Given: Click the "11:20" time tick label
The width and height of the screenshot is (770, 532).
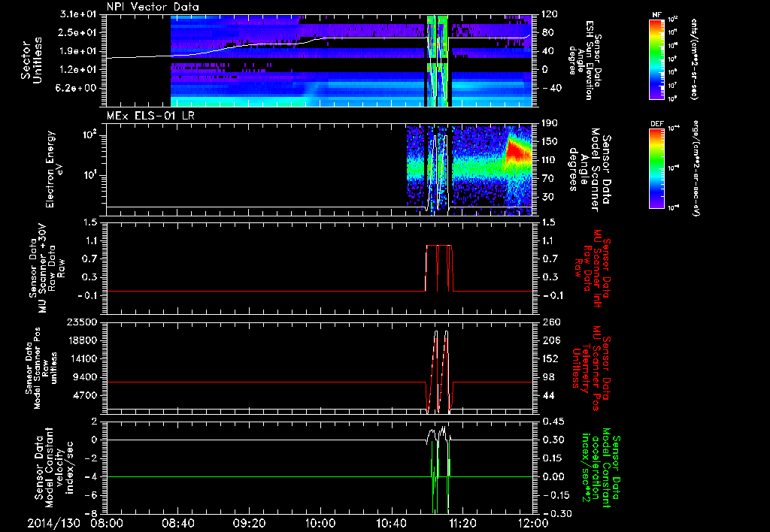Looking at the screenshot, I should [x=462, y=523].
